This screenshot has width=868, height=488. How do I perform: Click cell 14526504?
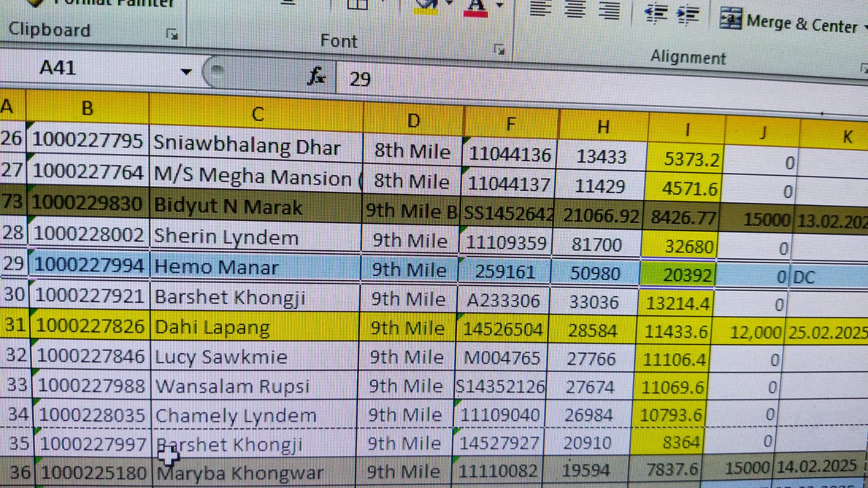(502, 329)
